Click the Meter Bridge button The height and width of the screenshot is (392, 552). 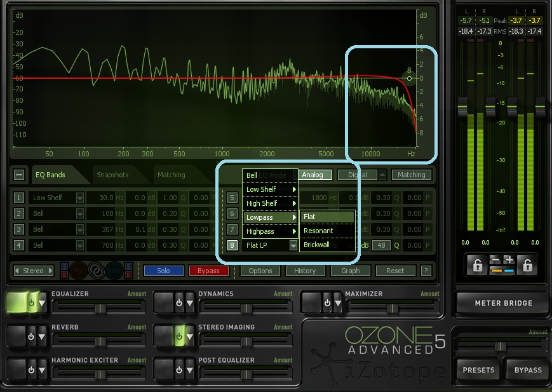504,303
